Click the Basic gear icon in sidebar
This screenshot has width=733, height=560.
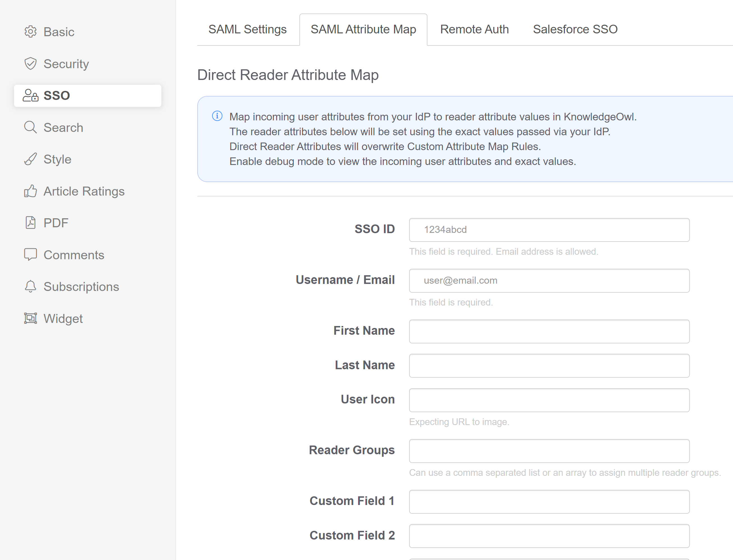click(x=30, y=32)
